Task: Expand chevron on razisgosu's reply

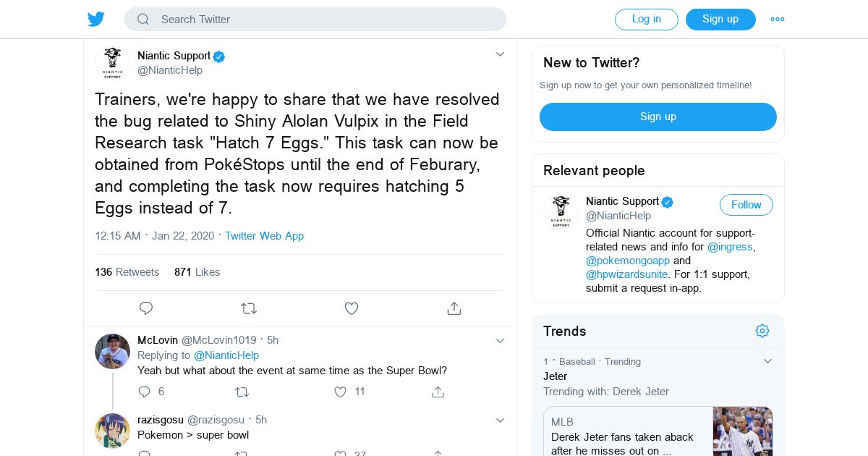Action: pos(500,420)
